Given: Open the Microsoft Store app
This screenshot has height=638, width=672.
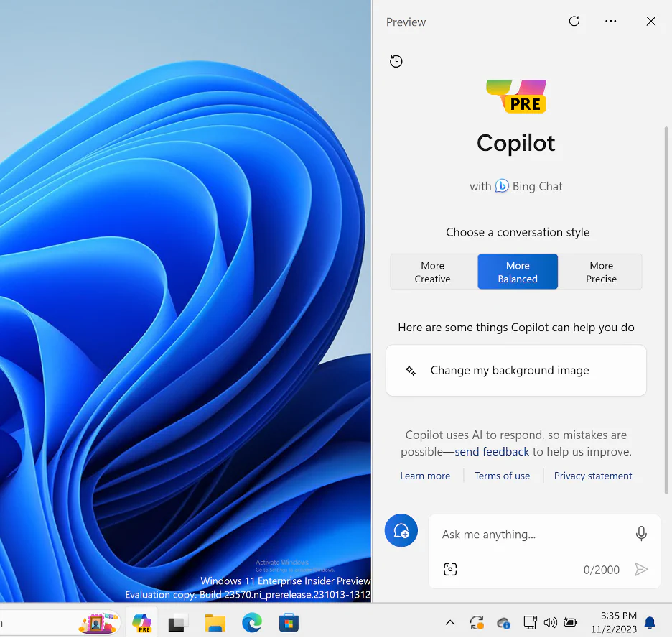Looking at the screenshot, I should tap(289, 623).
